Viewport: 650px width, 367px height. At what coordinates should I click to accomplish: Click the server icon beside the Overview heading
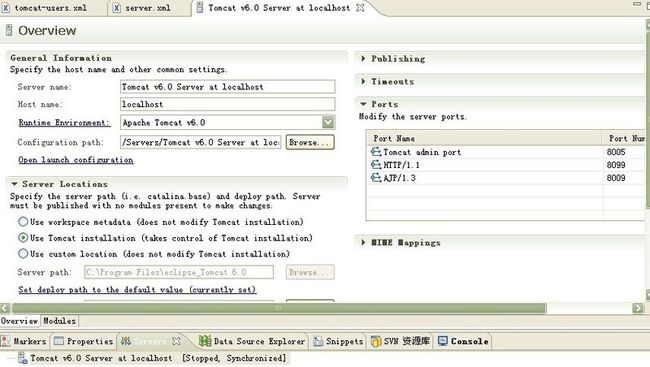(9, 30)
